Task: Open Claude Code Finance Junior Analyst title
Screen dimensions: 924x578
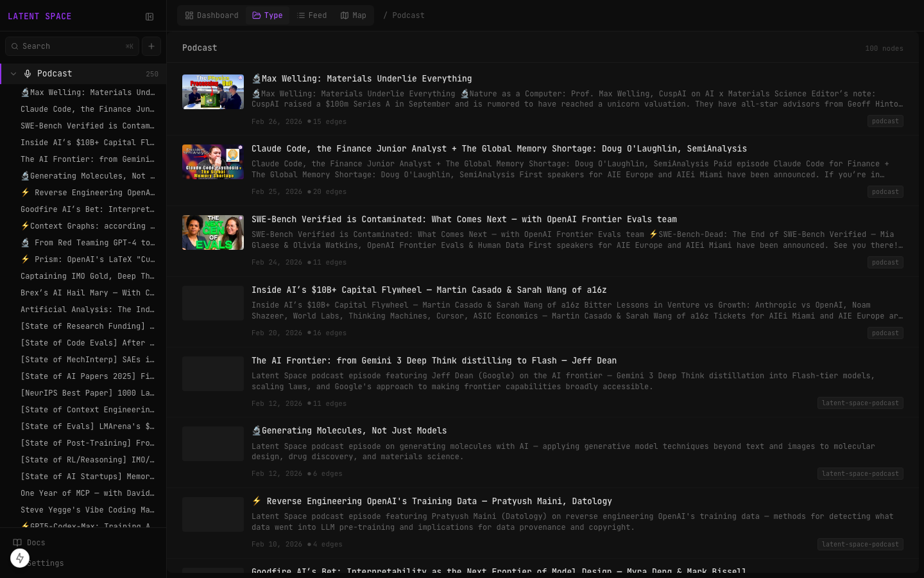Action: pos(499,148)
